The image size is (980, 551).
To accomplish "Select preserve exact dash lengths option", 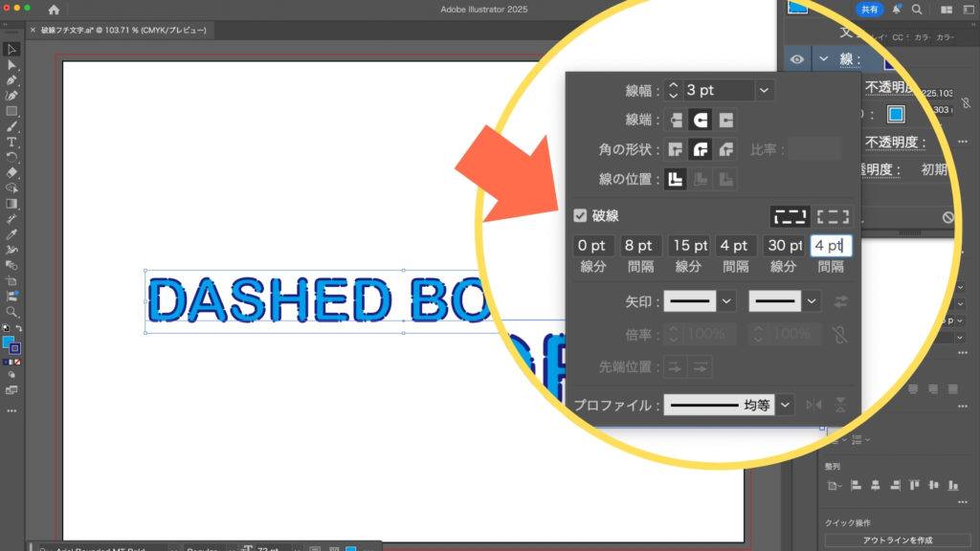I will click(x=790, y=216).
